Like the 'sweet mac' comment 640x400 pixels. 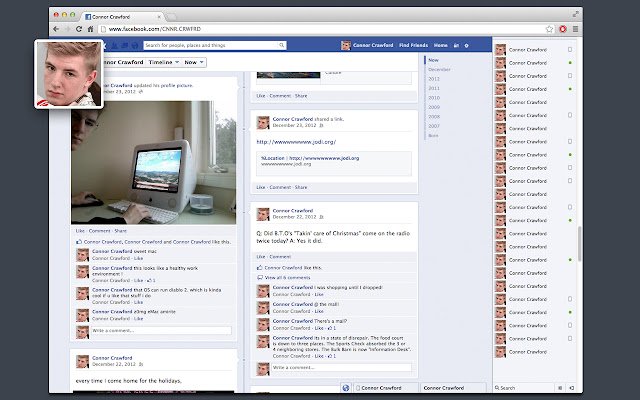pyautogui.click(x=138, y=258)
